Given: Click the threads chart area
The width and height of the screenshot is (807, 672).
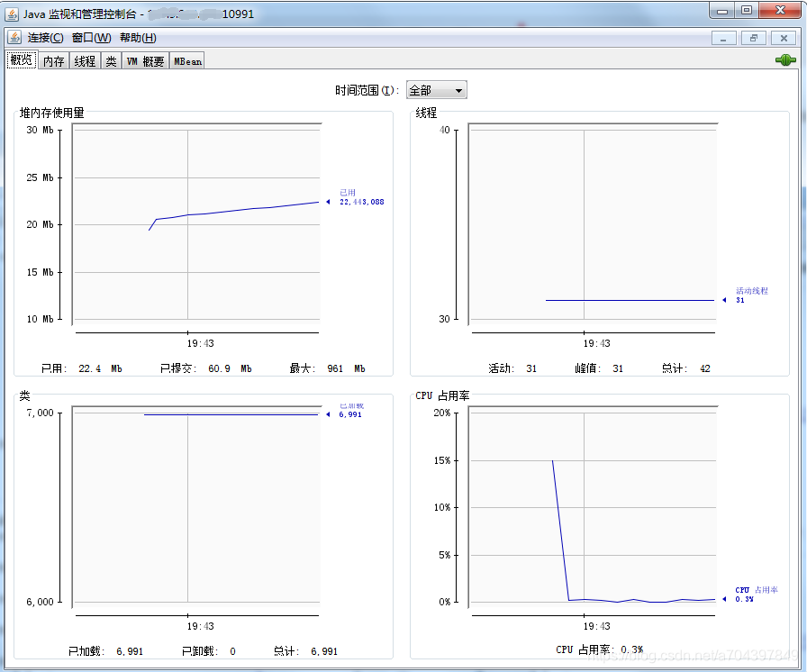Looking at the screenshot, I should point(593,223).
